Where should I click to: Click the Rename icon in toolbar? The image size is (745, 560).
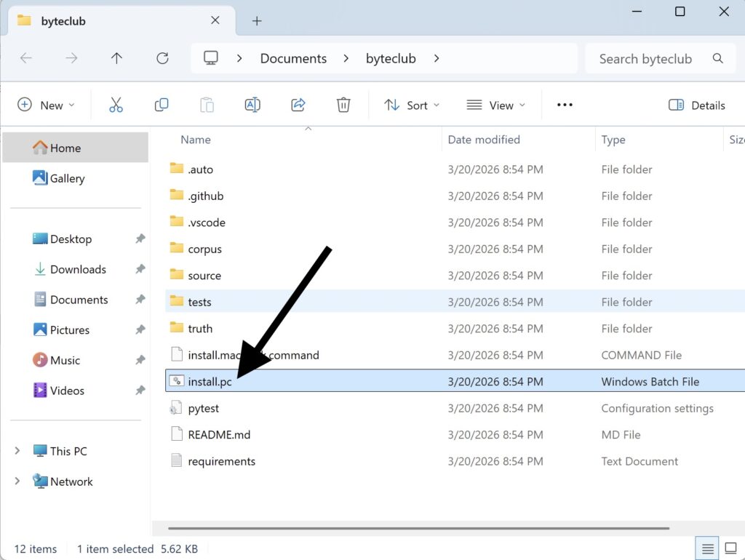[252, 105]
